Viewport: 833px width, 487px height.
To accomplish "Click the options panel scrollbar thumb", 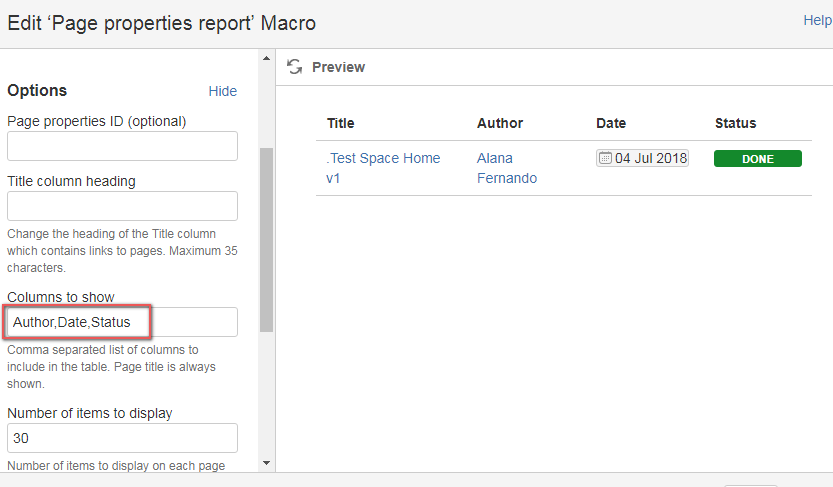I will click(x=266, y=240).
